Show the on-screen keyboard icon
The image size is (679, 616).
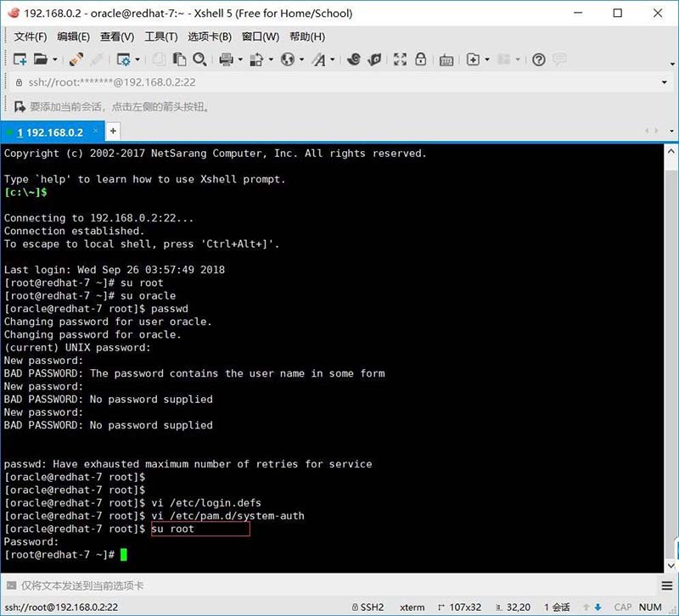pyautogui.click(x=446, y=60)
